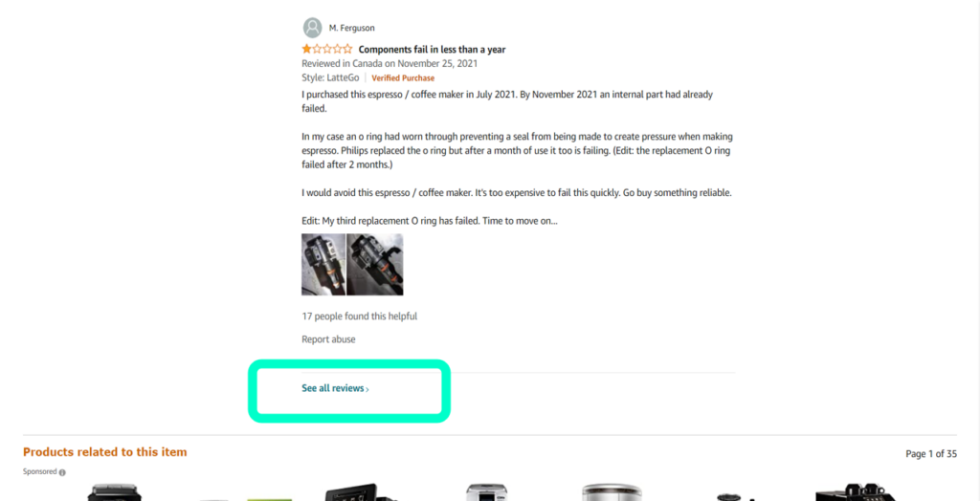This screenshot has height=501, width=980.
Task: Click the Verified Purchase label
Action: tap(403, 78)
